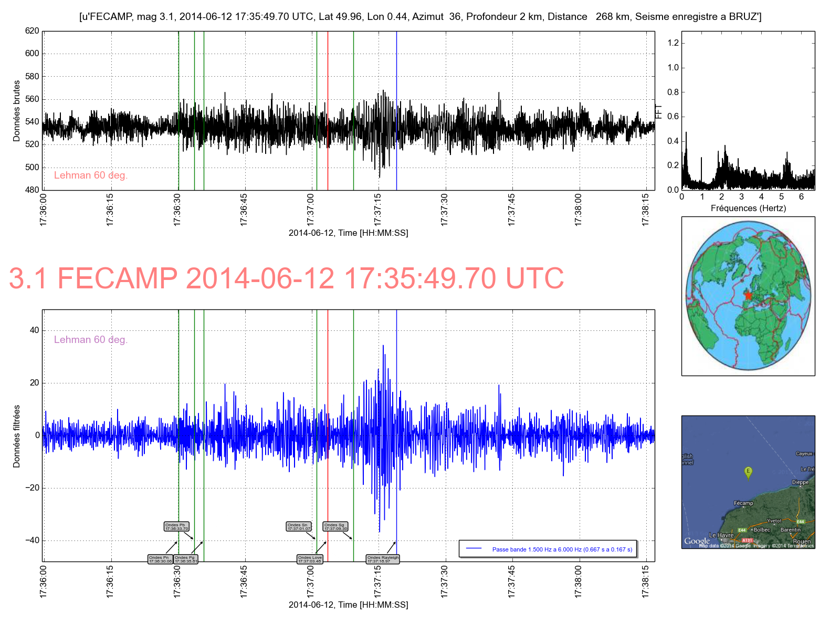Click the green E epicenter map pin

click(x=748, y=472)
